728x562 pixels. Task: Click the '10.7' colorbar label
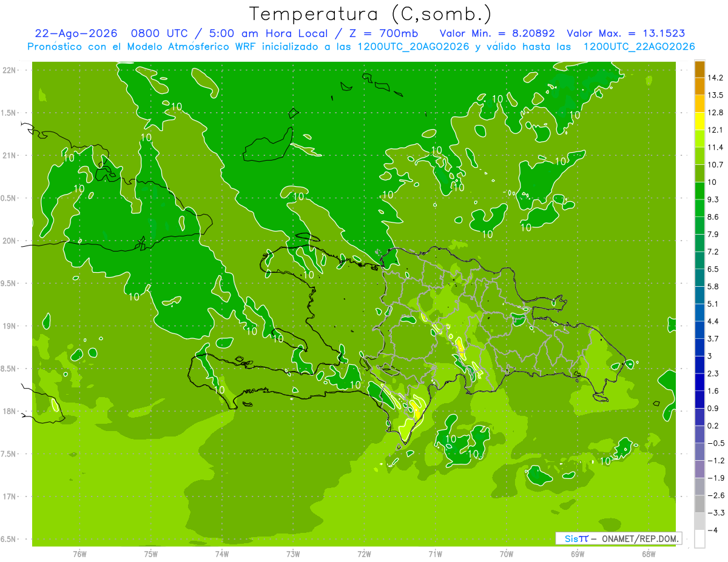click(x=716, y=164)
